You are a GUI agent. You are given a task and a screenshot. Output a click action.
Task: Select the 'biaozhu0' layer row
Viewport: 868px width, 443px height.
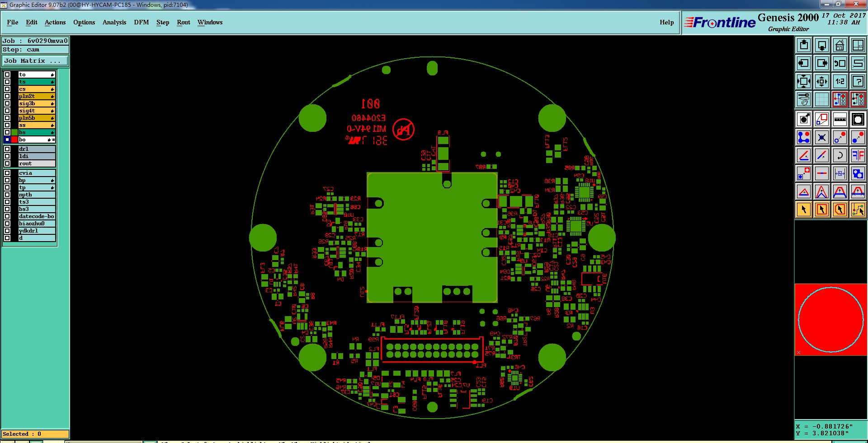point(37,224)
